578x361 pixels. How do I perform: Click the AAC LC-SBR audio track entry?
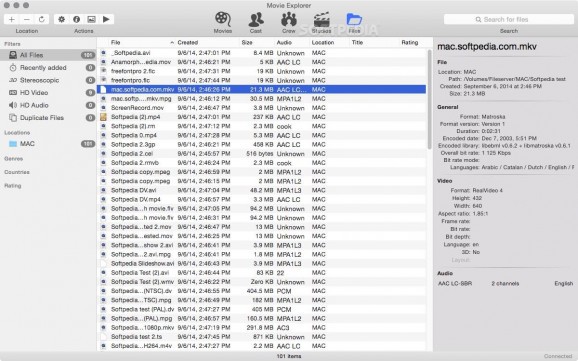click(x=505, y=283)
